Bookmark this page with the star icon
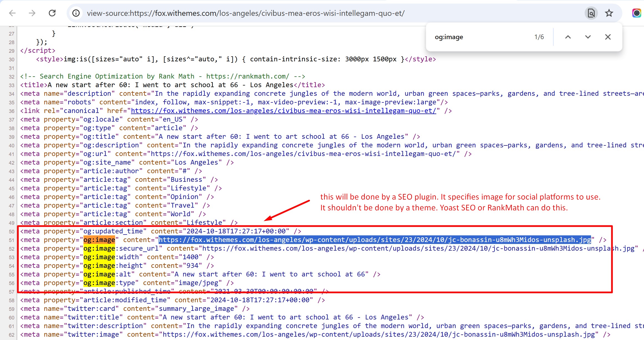This screenshot has width=644, height=340. [x=609, y=13]
